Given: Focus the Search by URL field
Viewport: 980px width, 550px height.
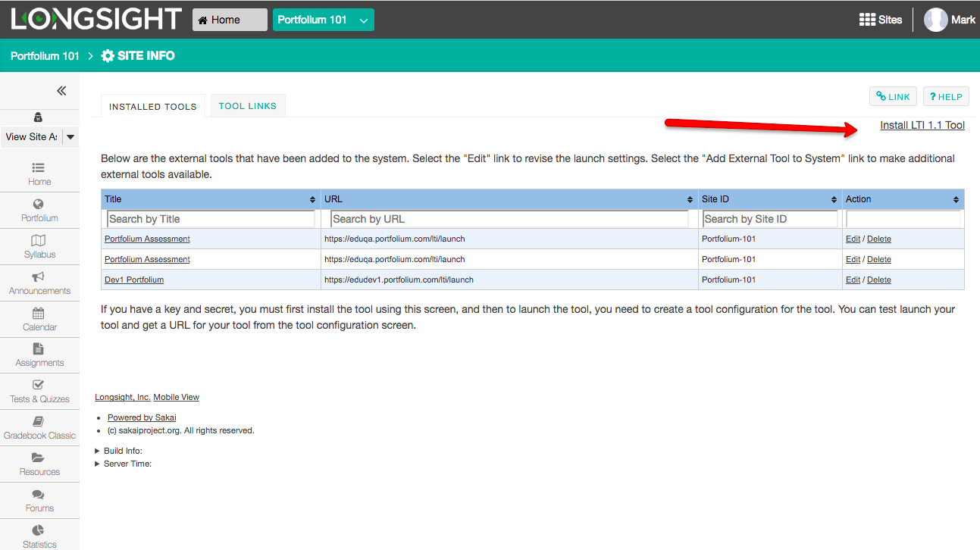Looking at the screenshot, I should pos(509,219).
